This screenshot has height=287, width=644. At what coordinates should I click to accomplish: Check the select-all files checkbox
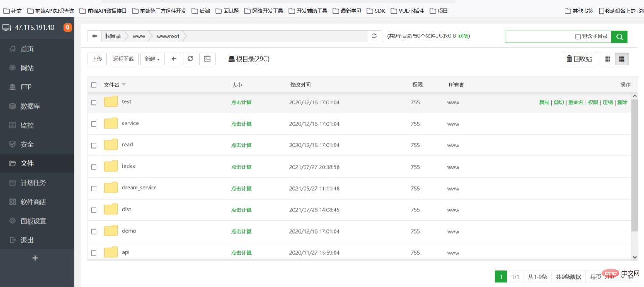pos(94,85)
